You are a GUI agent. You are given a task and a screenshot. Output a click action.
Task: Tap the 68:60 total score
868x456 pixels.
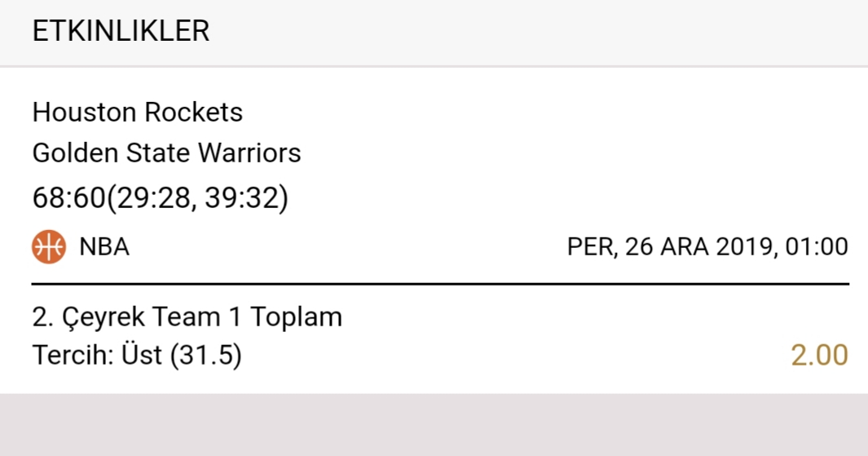tap(68, 197)
